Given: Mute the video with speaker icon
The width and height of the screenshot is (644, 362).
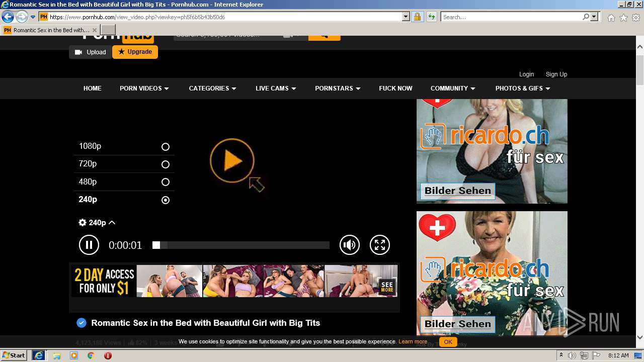Looking at the screenshot, I should coord(350,245).
